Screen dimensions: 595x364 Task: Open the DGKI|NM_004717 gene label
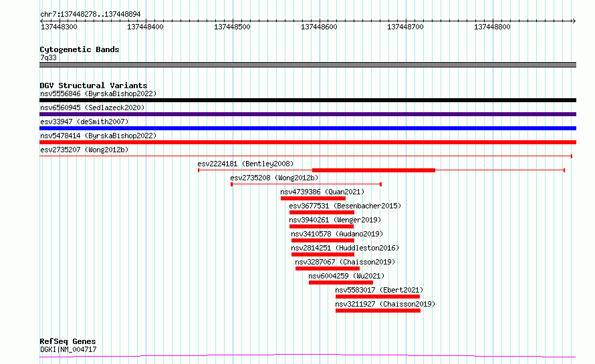click(x=68, y=349)
